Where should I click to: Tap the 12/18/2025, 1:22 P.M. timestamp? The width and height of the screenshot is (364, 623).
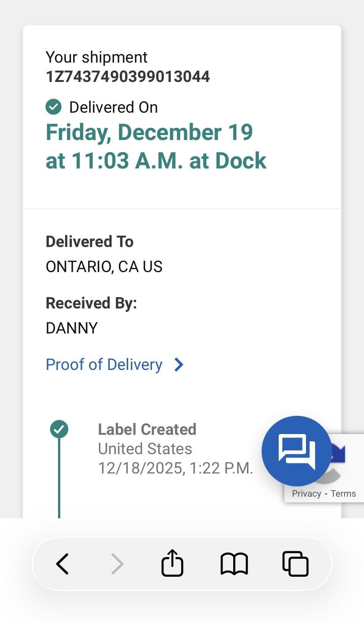pyautogui.click(x=175, y=468)
